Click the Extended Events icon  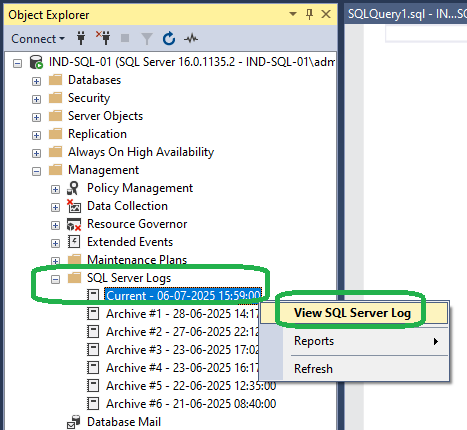click(x=74, y=242)
